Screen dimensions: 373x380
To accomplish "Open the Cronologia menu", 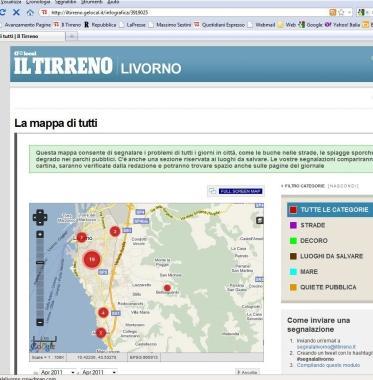I will click(38, 2).
